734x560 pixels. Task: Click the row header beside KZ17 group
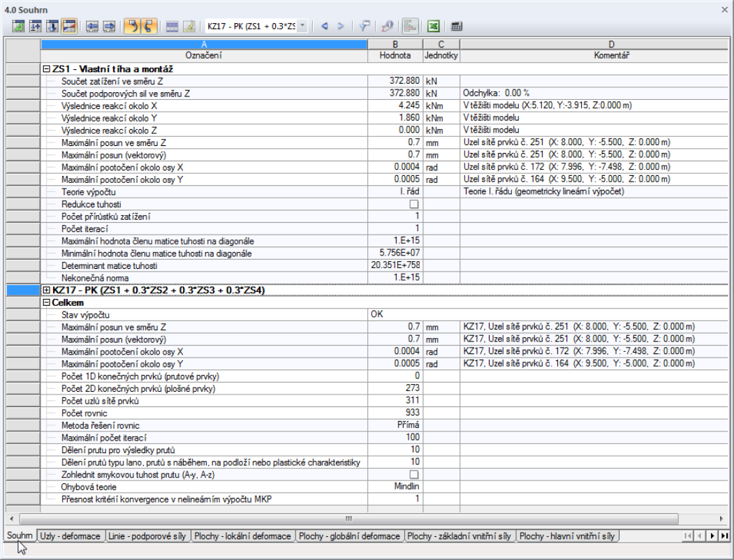24,290
